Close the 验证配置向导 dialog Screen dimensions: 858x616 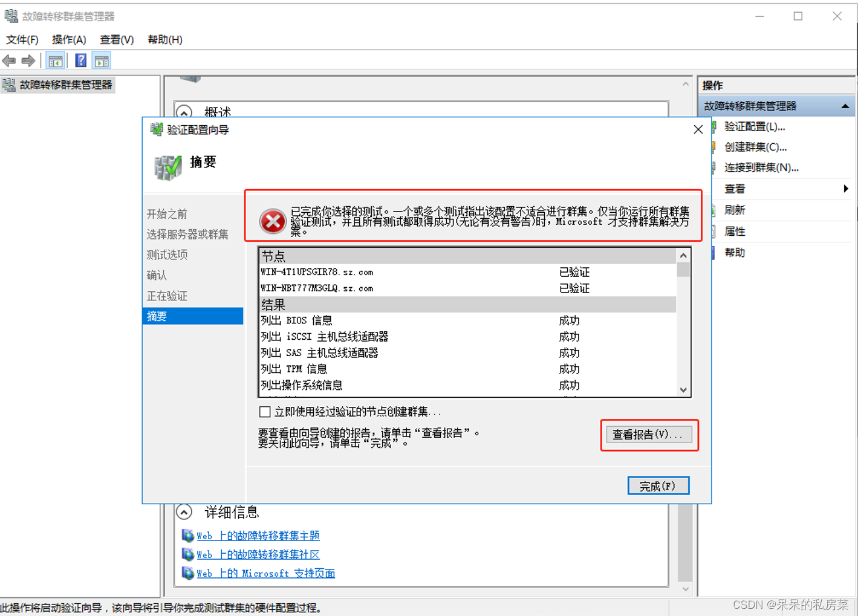click(698, 129)
